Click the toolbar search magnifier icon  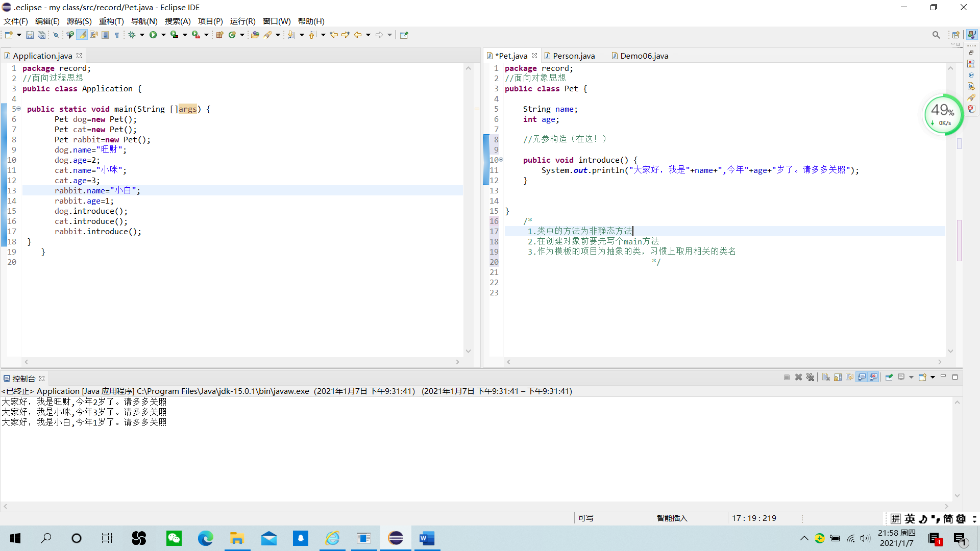click(936, 35)
